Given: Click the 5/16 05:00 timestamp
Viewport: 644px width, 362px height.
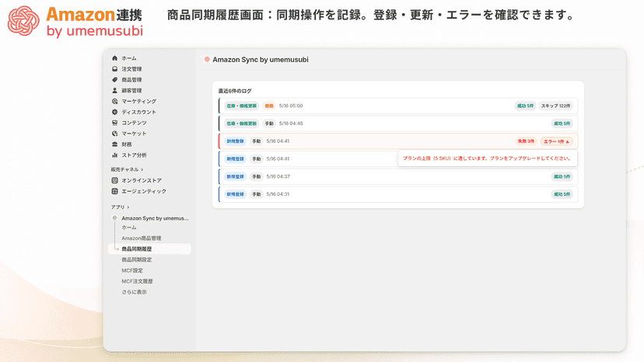Looking at the screenshot, I should coord(291,106).
